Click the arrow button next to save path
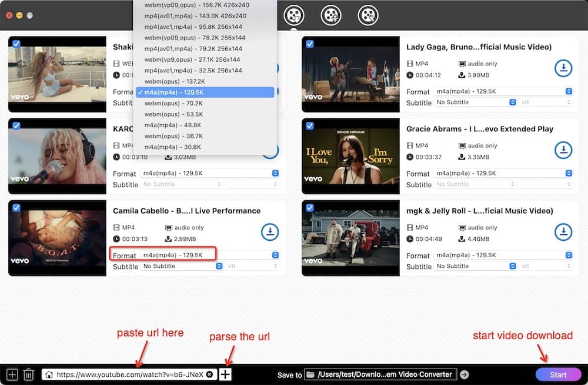 (465, 374)
